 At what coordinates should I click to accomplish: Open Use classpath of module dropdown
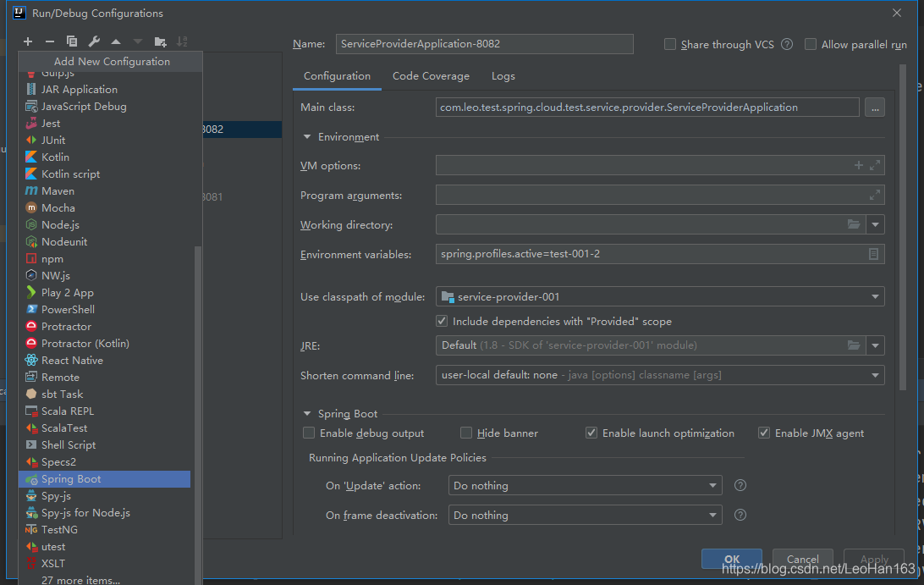point(875,296)
